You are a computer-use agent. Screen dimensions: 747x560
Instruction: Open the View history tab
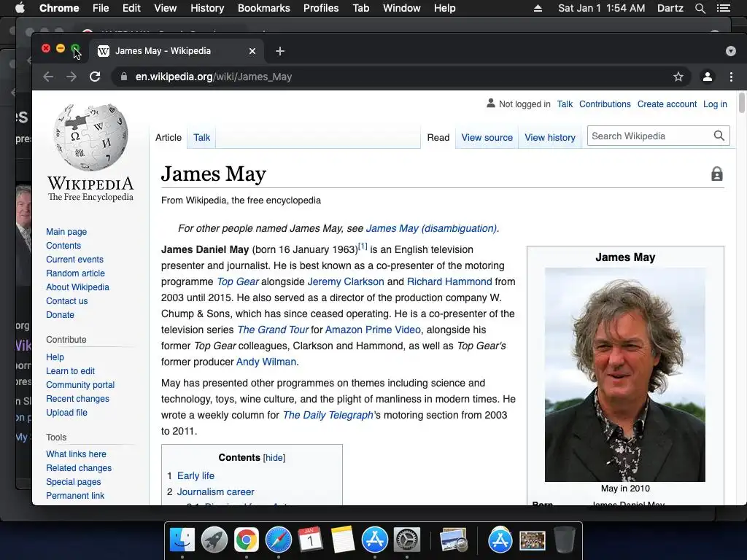click(x=550, y=138)
